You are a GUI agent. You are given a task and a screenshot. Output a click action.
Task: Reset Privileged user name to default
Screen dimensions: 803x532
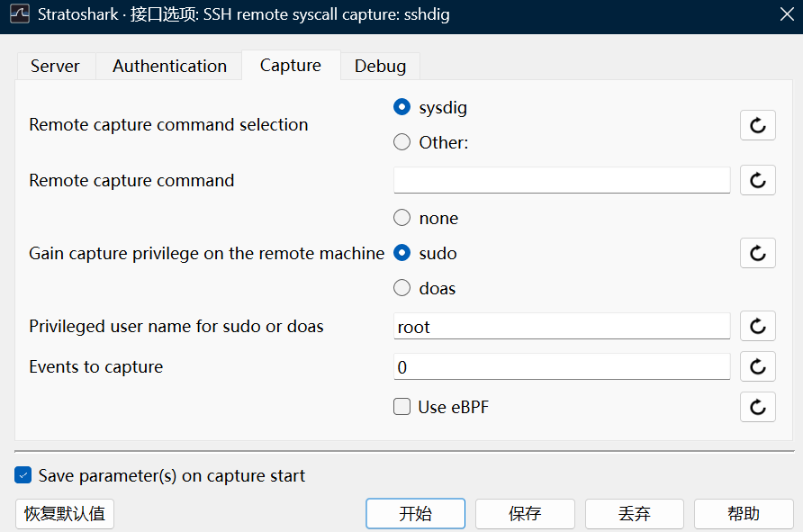click(757, 326)
